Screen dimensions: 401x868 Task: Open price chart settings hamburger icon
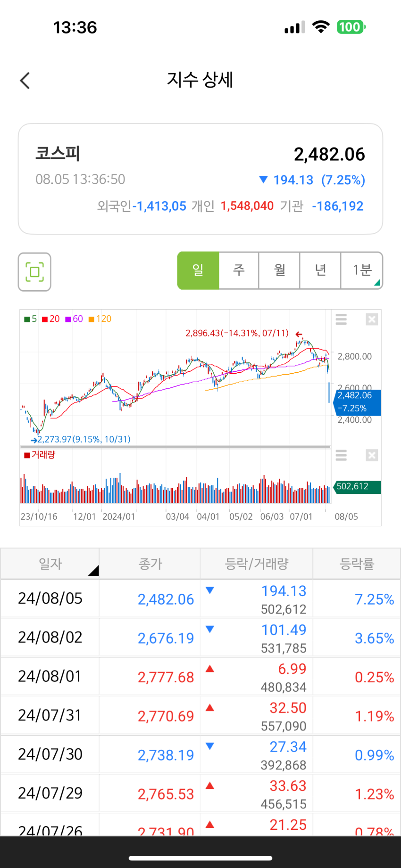pyautogui.click(x=341, y=319)
